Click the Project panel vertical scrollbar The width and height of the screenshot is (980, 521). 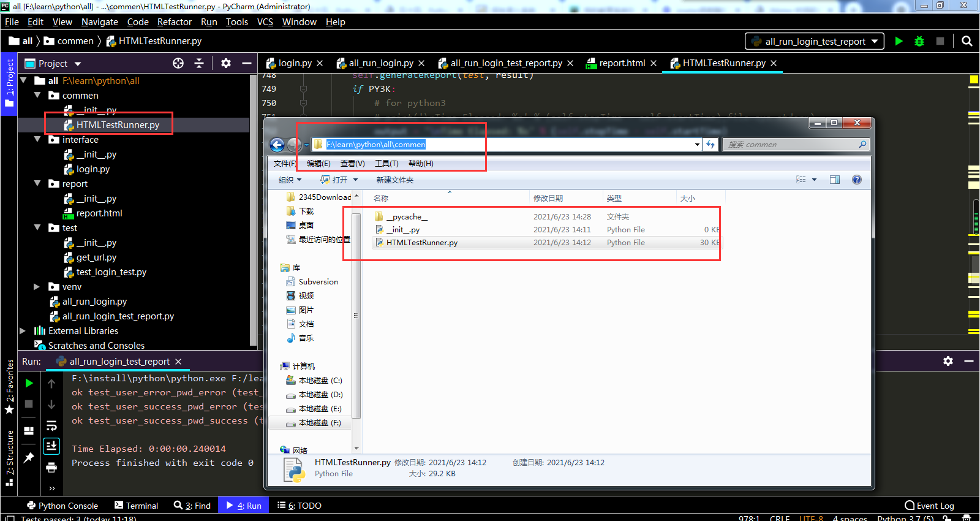tap(253, 210)
